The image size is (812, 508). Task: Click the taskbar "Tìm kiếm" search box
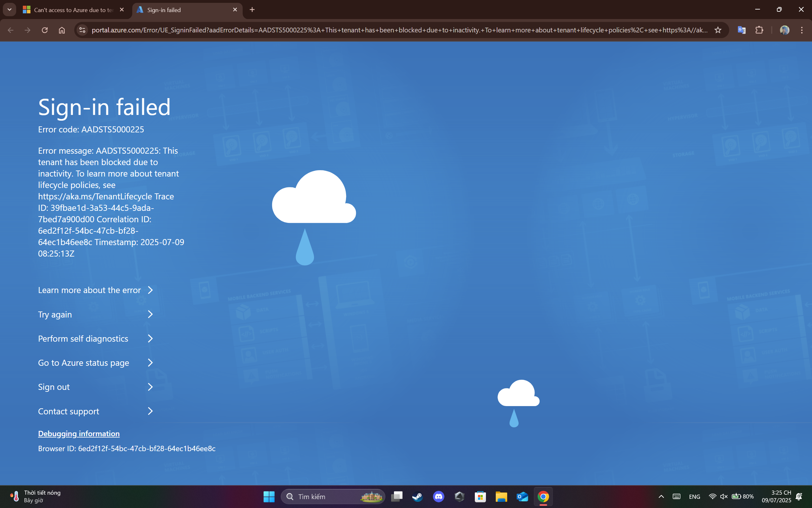pos(333,497)
